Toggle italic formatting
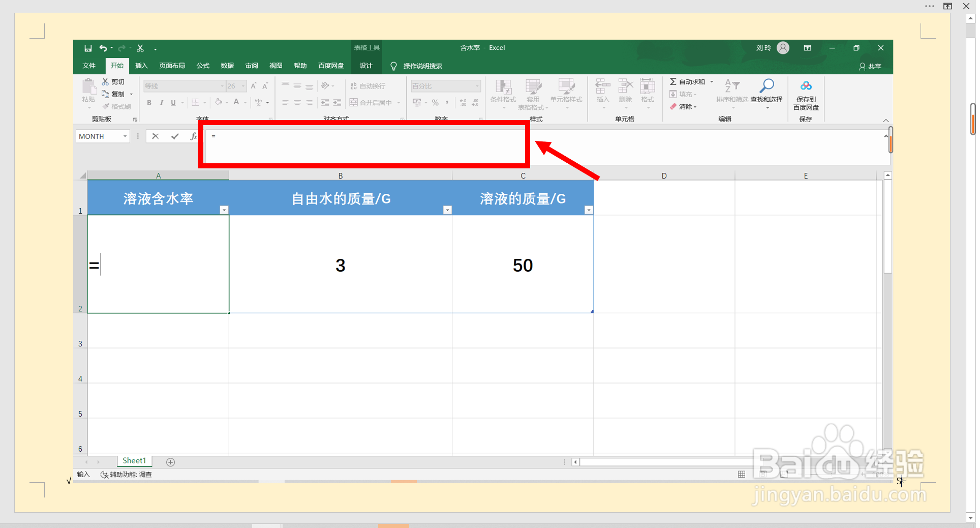Viewport: 980px width, 528px height. click(161, 102)
